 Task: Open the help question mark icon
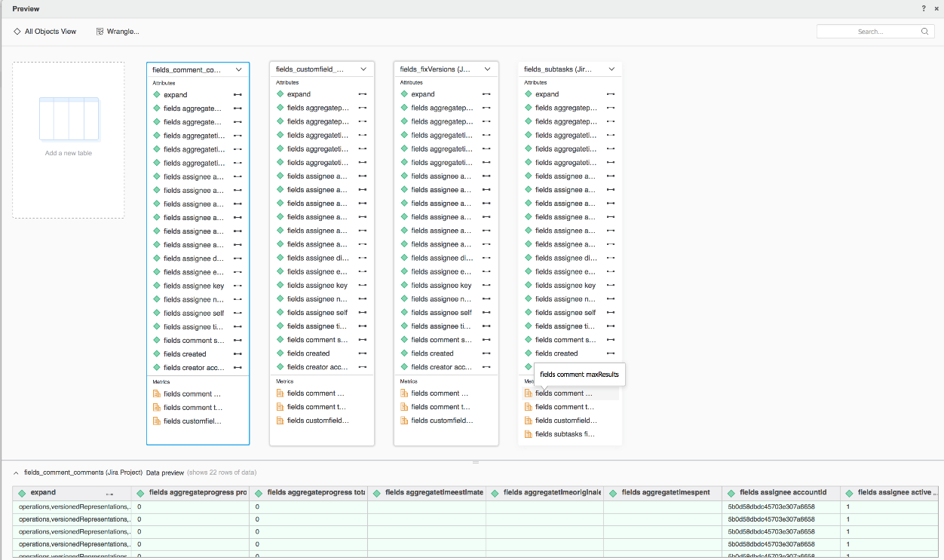point(924,8)
